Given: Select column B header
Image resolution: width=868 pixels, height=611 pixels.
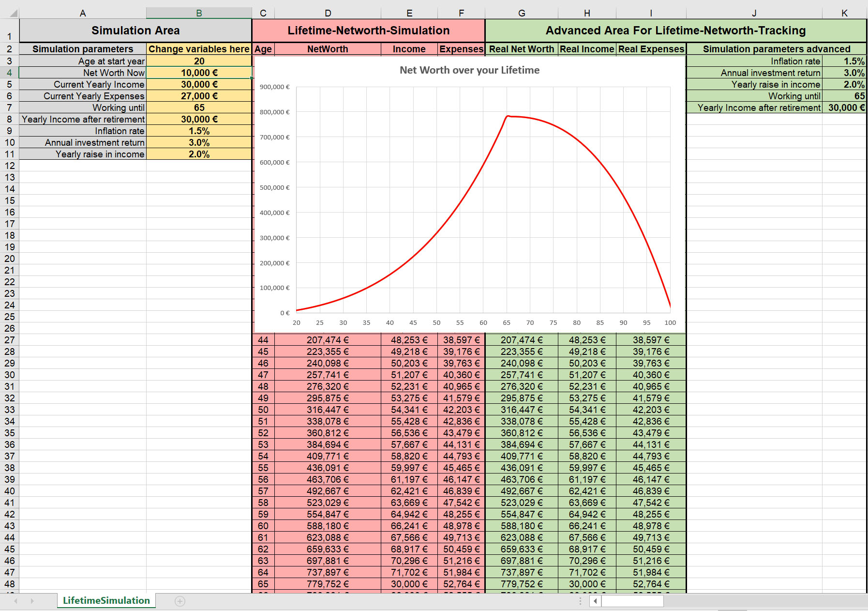Looking at the screenshot, I should click(x=199, y=13).
